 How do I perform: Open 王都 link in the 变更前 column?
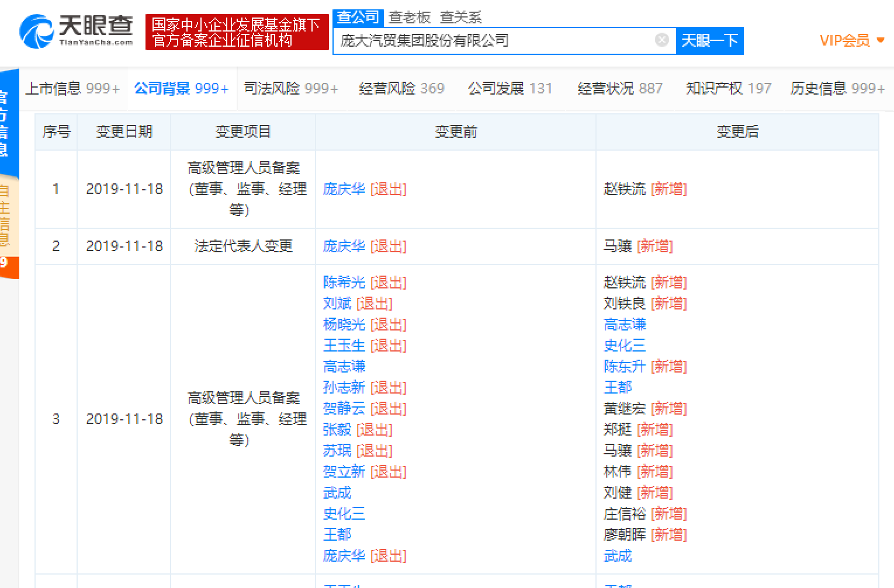pyautogui.click(x=337, y=535)
